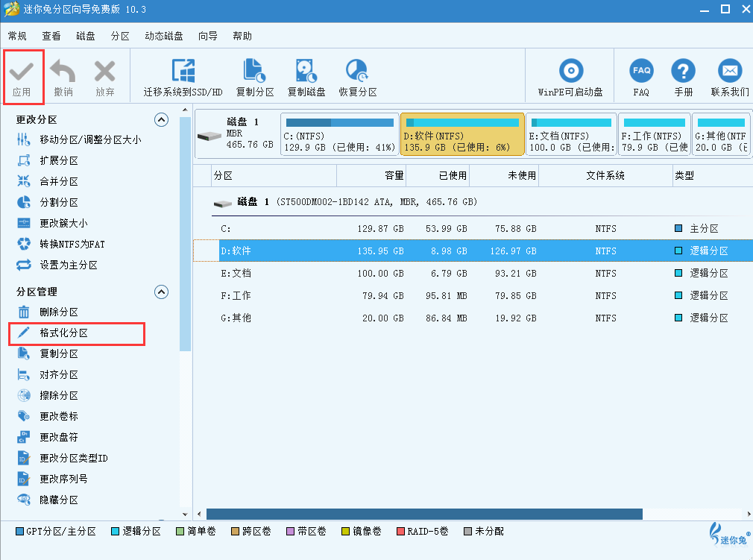
Task: Click Disk 1 ST500DM002 header row
Action: (x=473, y=202)
